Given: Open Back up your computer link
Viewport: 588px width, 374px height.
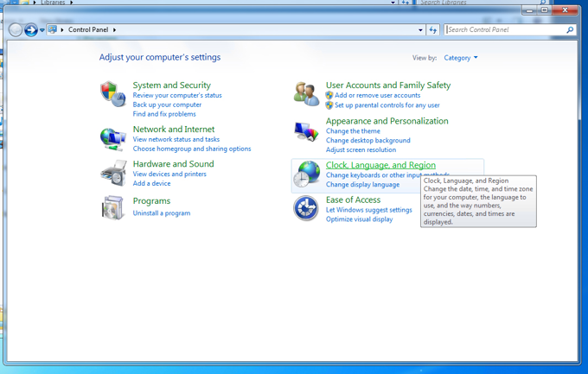Looking at the screenshot, I should [x=167, y=105].
